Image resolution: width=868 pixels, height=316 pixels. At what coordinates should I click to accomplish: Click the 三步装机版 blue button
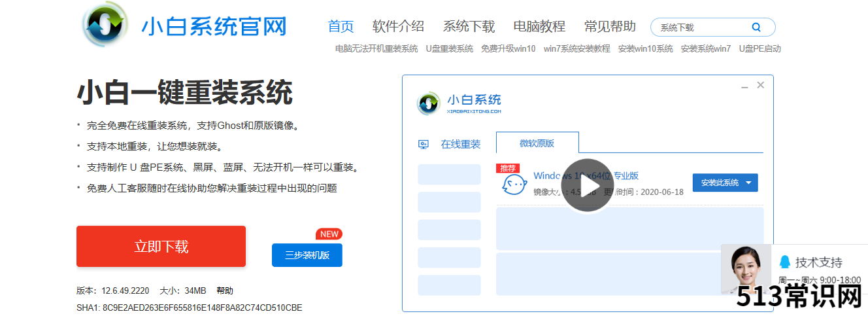click(307, 255)
